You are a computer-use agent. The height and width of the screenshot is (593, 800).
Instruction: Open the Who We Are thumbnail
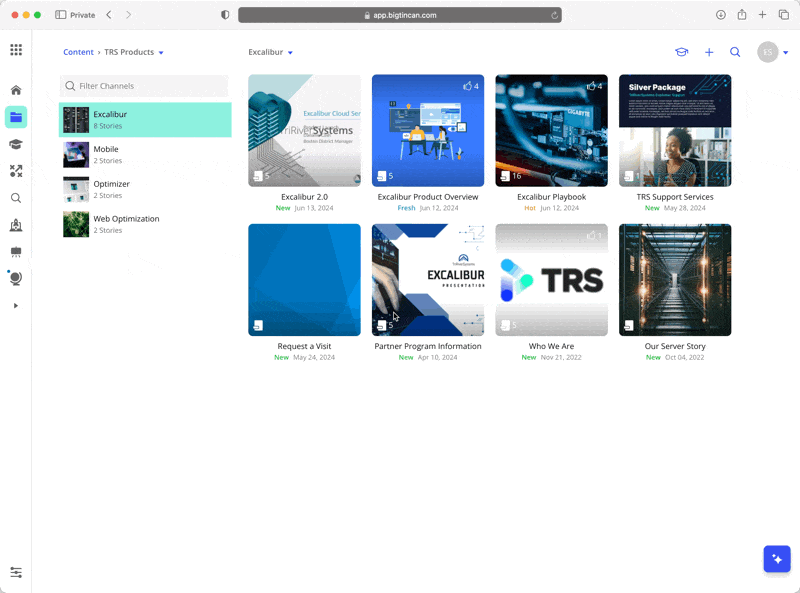[x=552, y=280]
